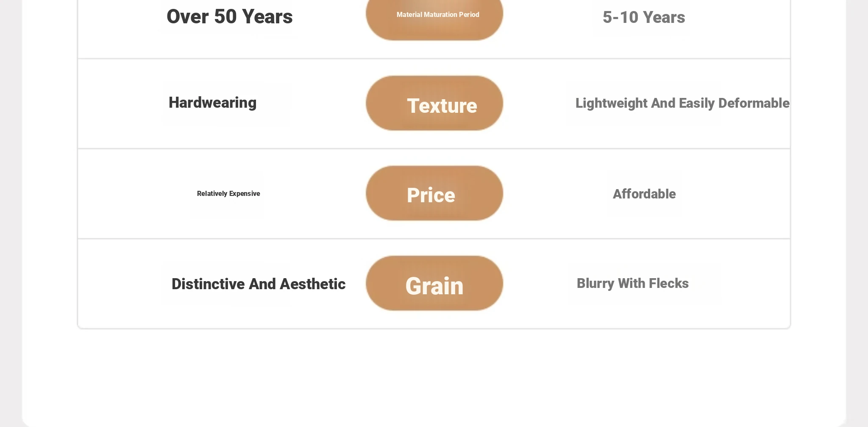The image size is (868, 427).
Task: Click 'Lightweight And Easily Deformable' text
Action: click(x=682, y=103)
